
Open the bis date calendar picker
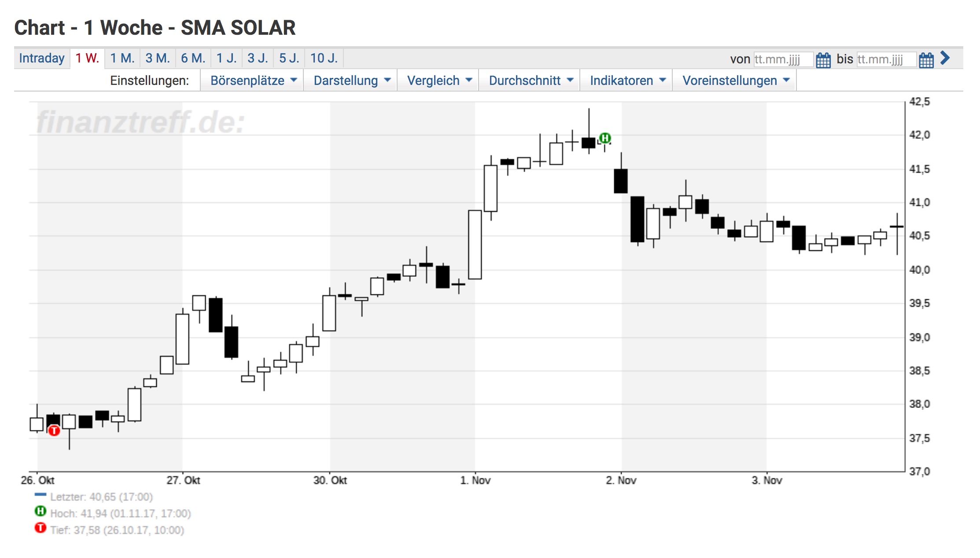[x=926, y=59]
